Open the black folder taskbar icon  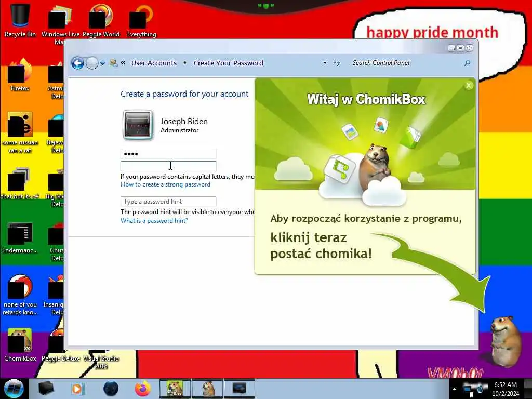[46, 389]
